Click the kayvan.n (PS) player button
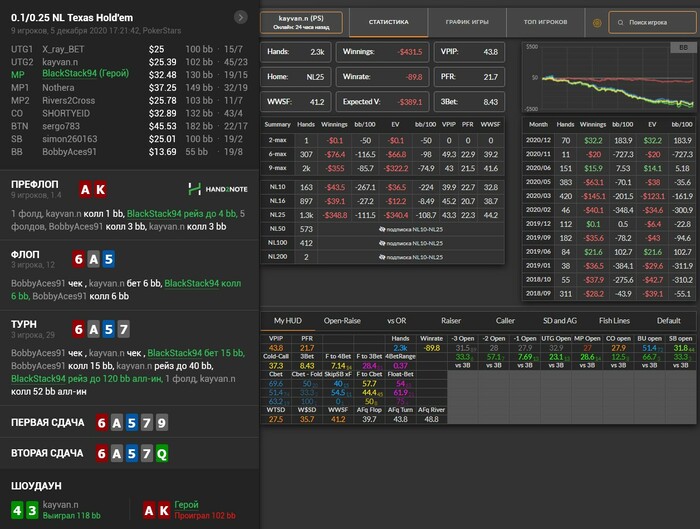 coord(301,22)
